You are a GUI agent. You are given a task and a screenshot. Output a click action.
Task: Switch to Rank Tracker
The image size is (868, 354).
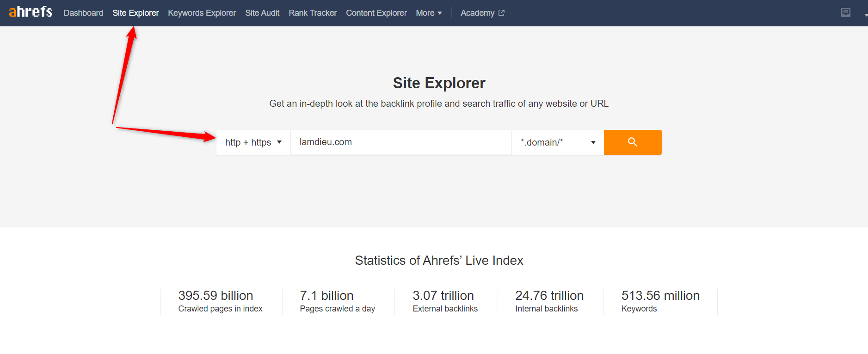[x=313, y=13]
